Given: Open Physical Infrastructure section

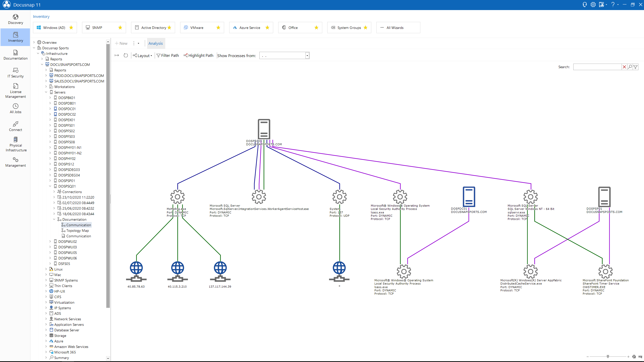Looking at the screenshot, I should [x=16, y=144].
